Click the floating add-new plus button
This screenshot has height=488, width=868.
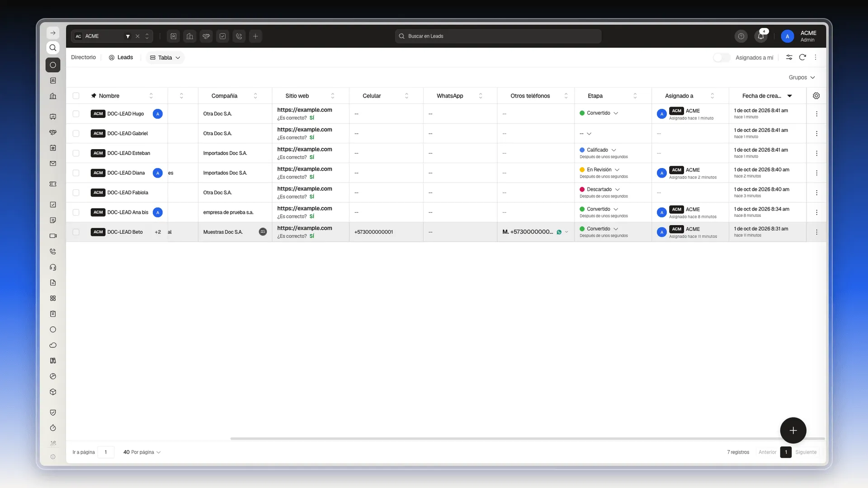pyautogui.click(x=793, y=431)
